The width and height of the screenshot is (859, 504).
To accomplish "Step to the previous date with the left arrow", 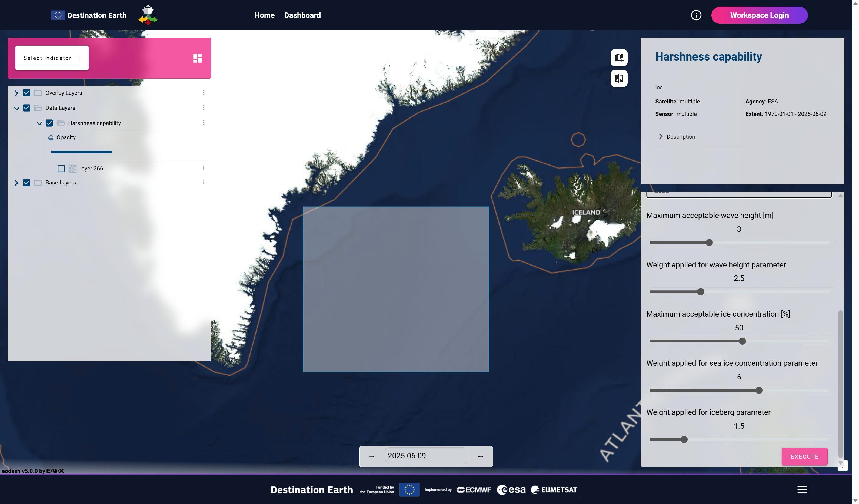I will click(x=372, y=456).
